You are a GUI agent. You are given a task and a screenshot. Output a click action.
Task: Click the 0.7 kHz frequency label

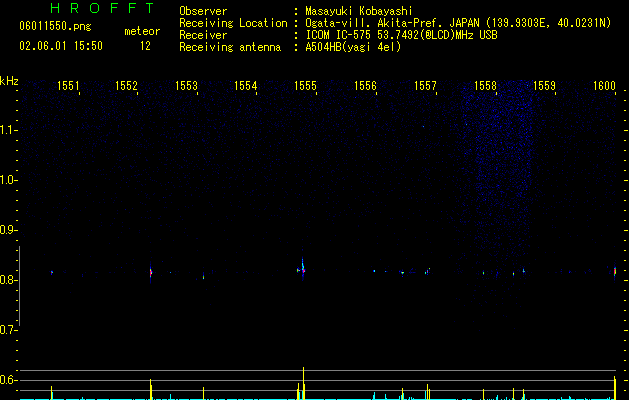(7, 330)
